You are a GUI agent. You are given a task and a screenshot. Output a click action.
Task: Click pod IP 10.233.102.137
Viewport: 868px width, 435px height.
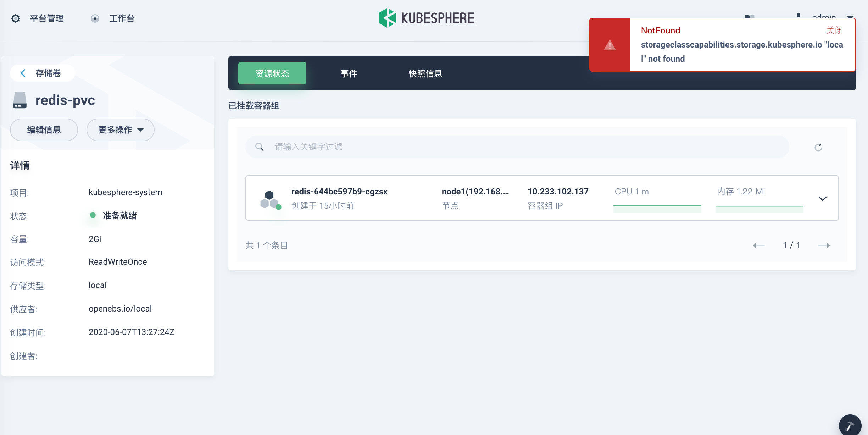coord(558,192)
